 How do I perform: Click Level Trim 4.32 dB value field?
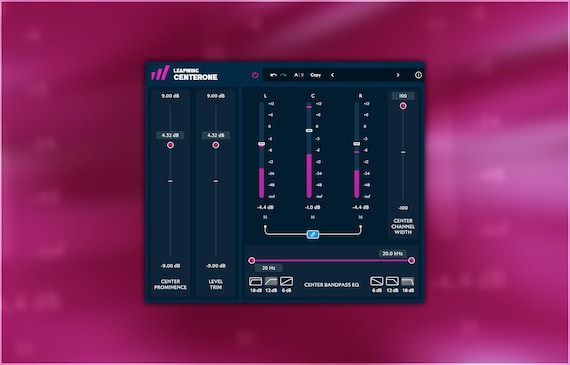(x=216, y=135)
